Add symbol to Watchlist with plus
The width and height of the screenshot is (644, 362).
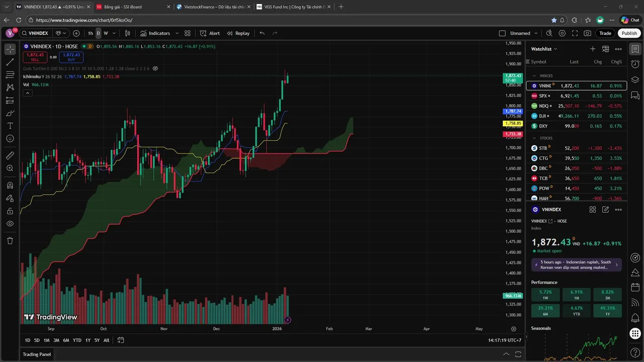pos(593,49)
